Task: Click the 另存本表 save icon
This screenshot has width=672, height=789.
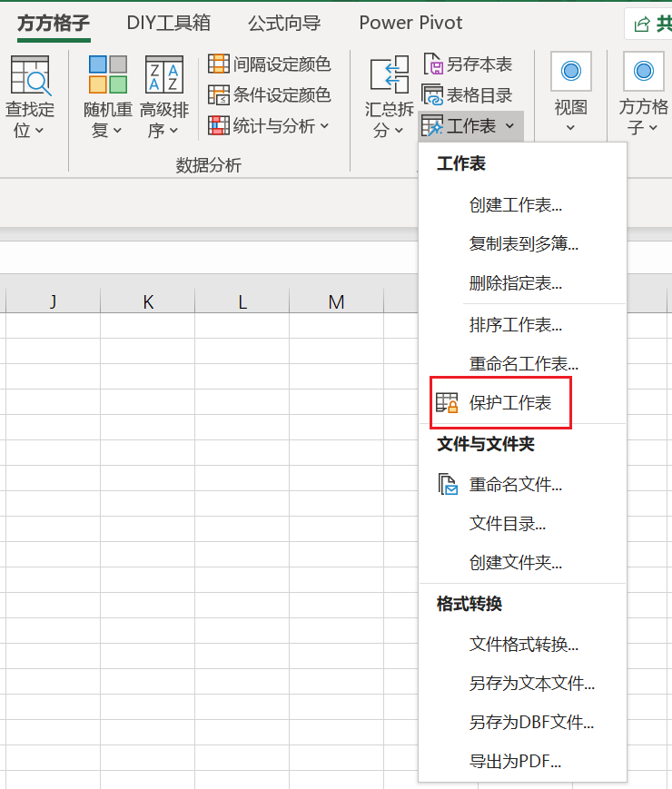Action: (433, 64)
